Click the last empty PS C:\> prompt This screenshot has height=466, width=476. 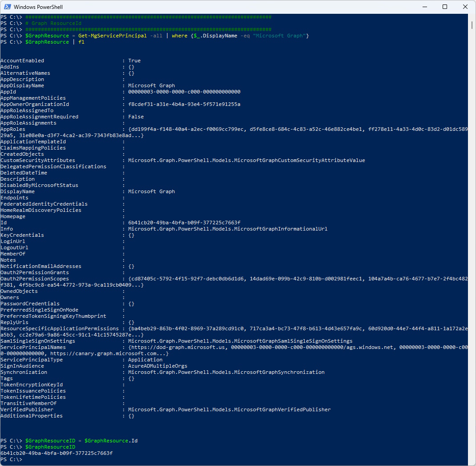(x=11, y=460)
